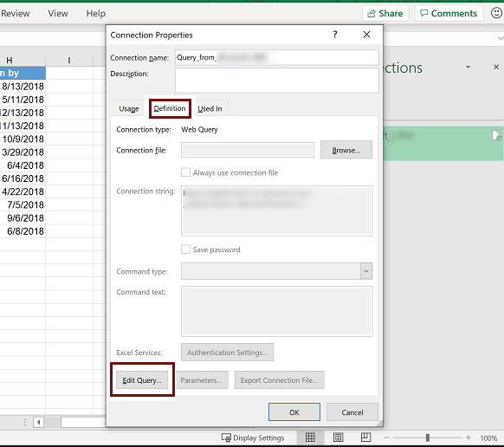Viewport: 504px width, 447px height.
Task: Click the Browse... button
Action: tap(346, 150)
